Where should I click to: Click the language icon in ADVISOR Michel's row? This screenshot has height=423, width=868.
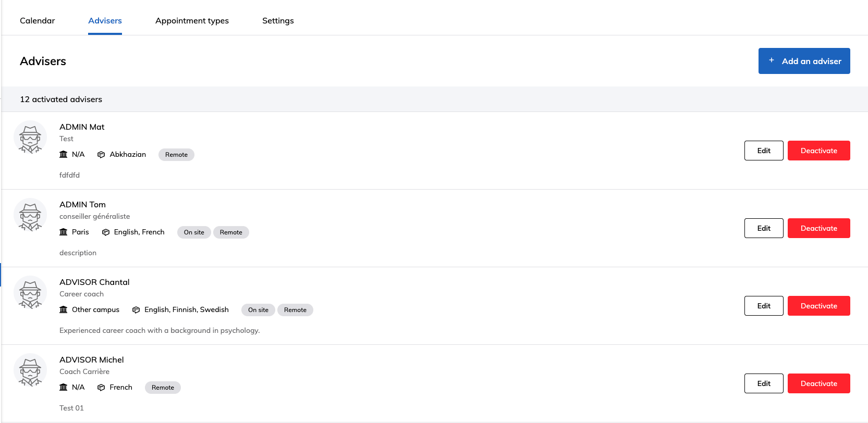point(101,388)
